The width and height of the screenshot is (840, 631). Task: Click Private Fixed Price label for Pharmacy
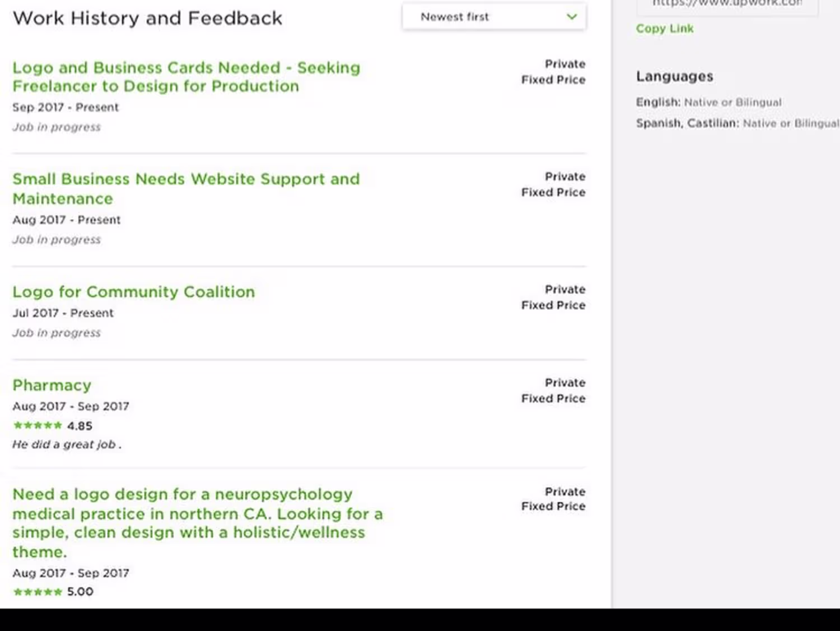coord(553,391)
